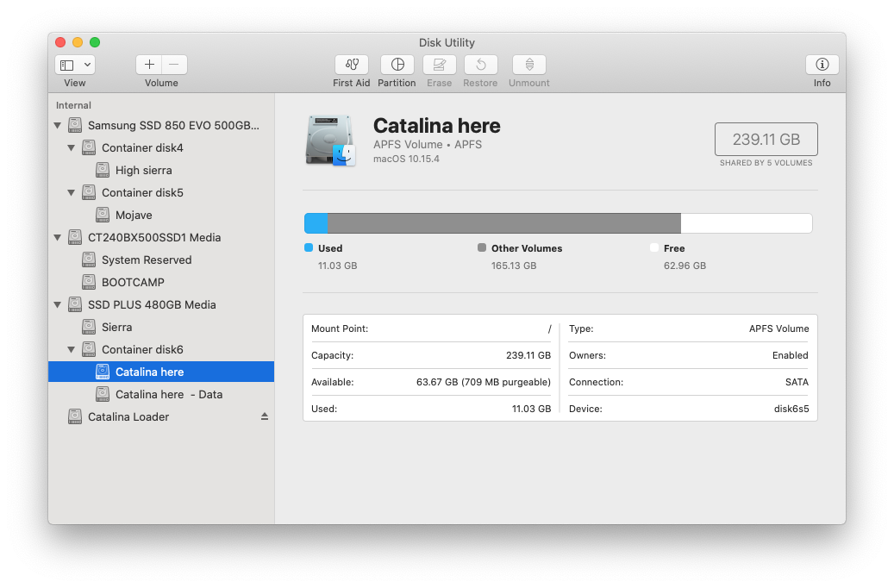Viewport: 894px width, 588px height.
Task: Click the Other Volumes legend label
Action: pos(527,248)
